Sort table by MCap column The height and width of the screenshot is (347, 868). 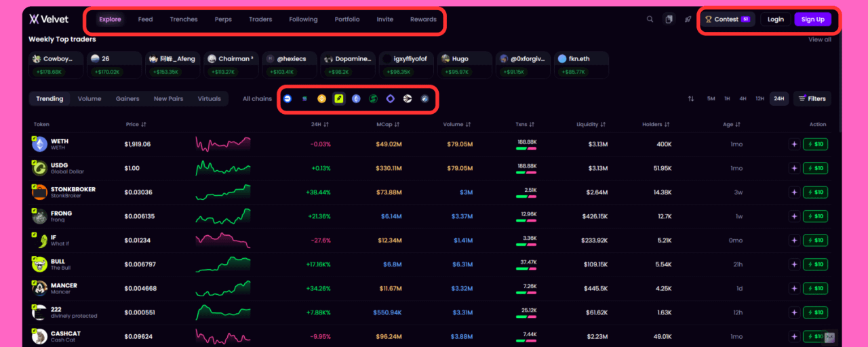[389, 125]
